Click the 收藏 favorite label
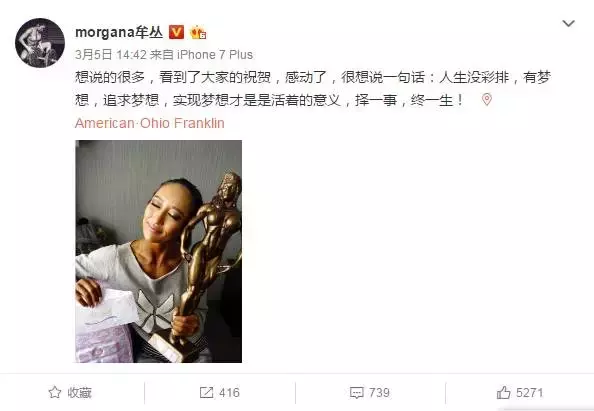Screen dimensions: 594x411 [x=80, y=393]
